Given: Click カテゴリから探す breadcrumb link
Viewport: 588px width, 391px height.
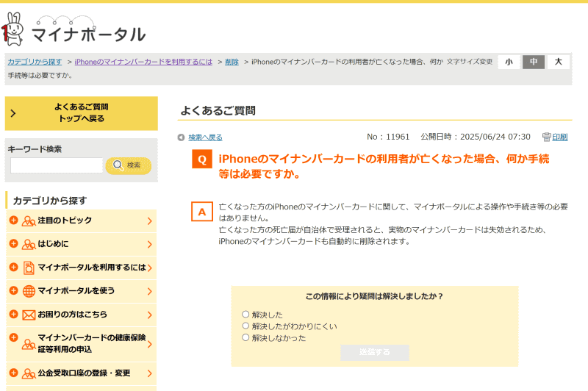Looking at the screenshot, I should pyautogui.click(x=35, y=62).
